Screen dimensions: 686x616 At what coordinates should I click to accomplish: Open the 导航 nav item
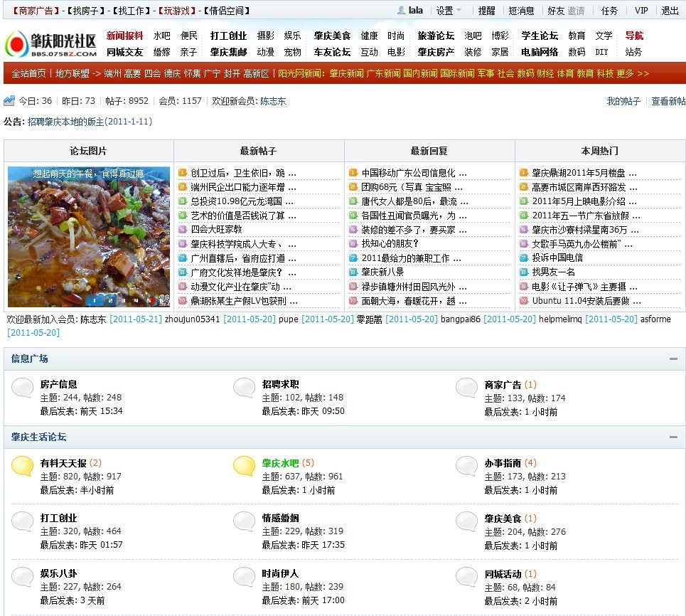(634, 36)
